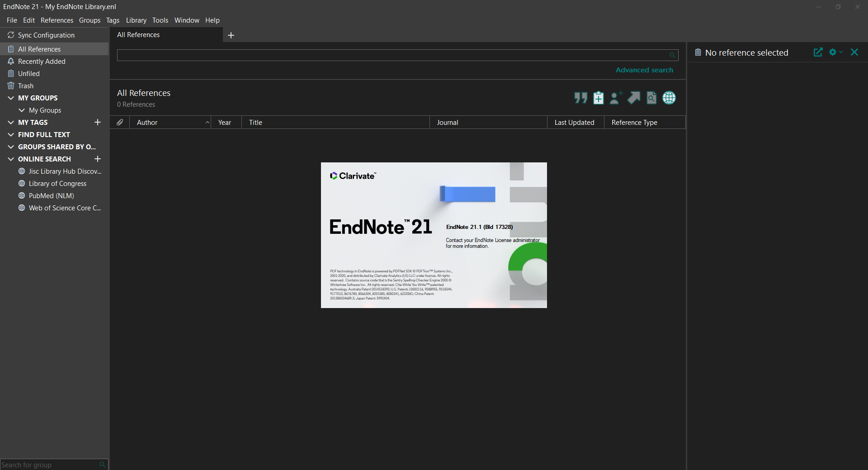Image resolution: width=868 pixels, height=470 pixels.
Task: Click the Online Search globe toolbar icon
Action: [669, 98]
